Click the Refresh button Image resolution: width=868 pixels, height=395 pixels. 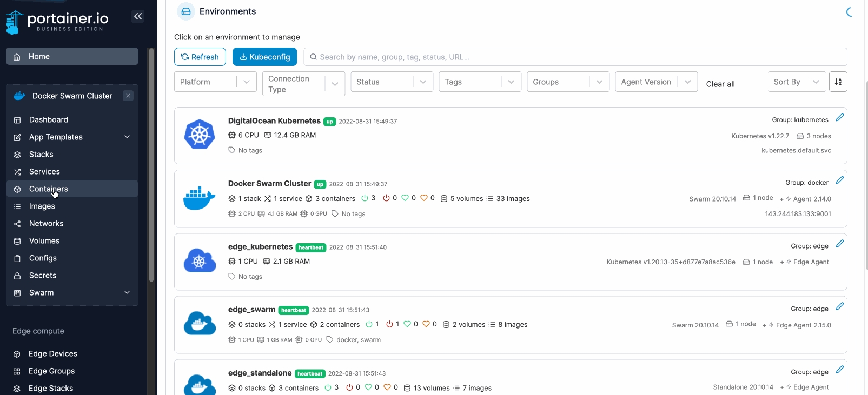[200, 57]
